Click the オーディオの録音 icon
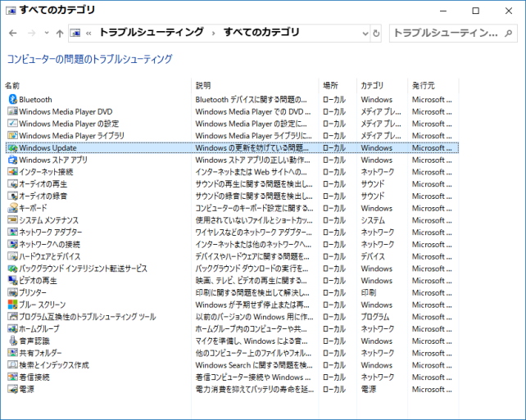This screenshot has height=420, width=526. tap(13, 196)
